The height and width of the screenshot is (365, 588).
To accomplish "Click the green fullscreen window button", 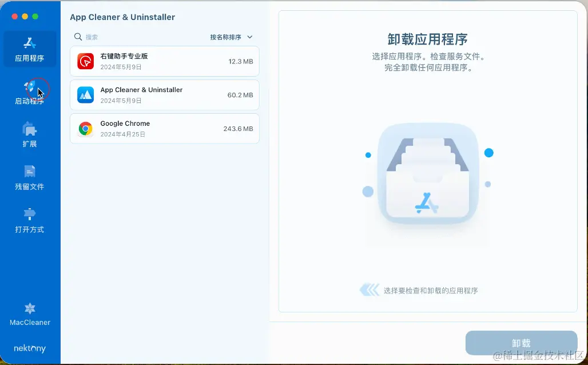I will (x=35, y=16).
